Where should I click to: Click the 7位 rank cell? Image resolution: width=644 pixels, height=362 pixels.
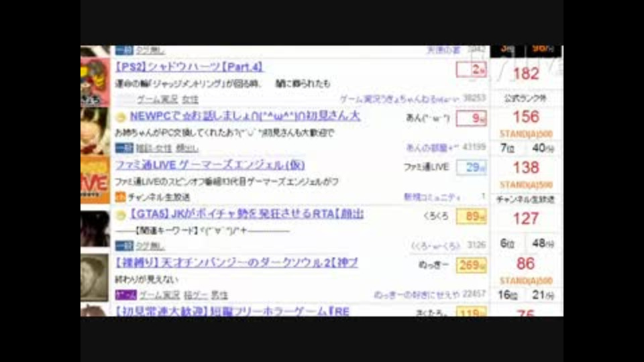tap(508, 148)
